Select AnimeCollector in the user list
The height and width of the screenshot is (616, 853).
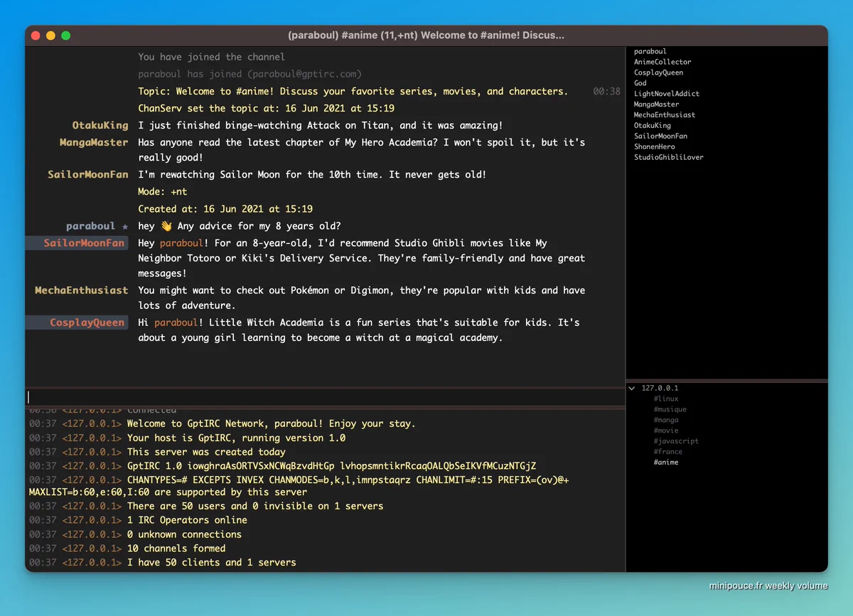(662, 62)
